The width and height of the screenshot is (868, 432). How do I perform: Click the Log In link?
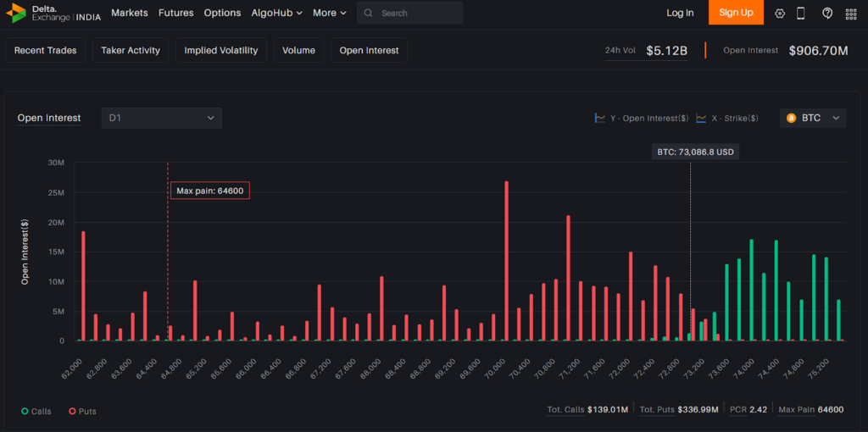point(680,13)
